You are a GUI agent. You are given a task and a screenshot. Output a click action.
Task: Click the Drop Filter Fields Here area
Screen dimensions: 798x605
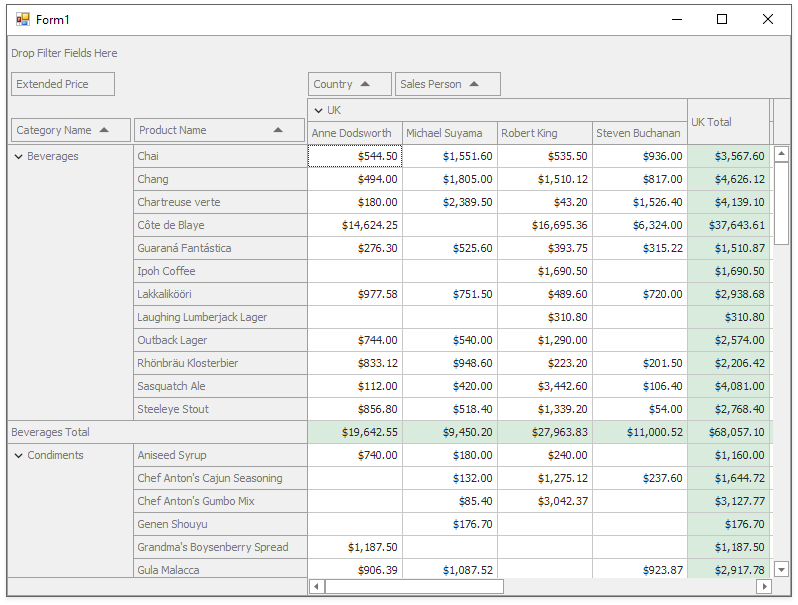(x=64, y=53)
